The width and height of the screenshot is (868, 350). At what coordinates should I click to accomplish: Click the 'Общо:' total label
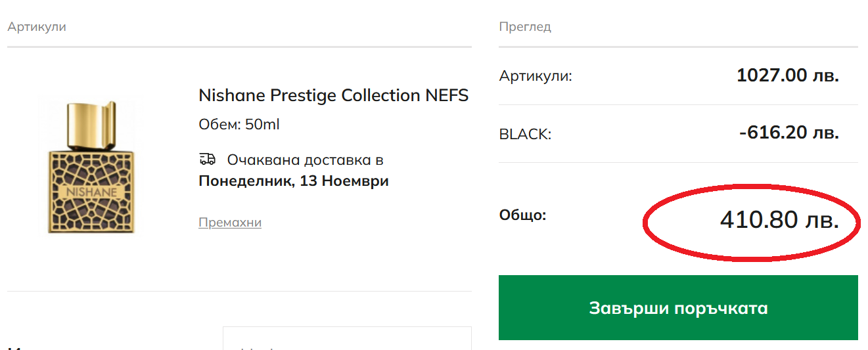point(522,215)
